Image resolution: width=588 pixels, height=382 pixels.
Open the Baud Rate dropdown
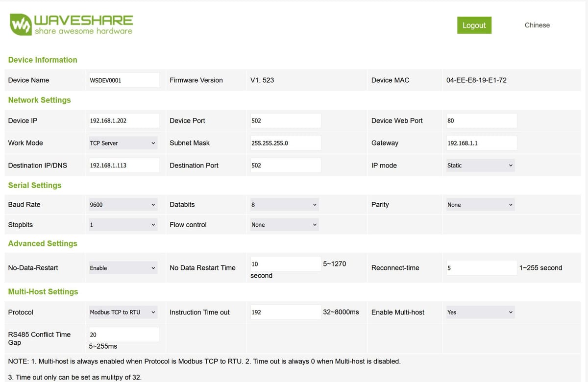[123, 205]
